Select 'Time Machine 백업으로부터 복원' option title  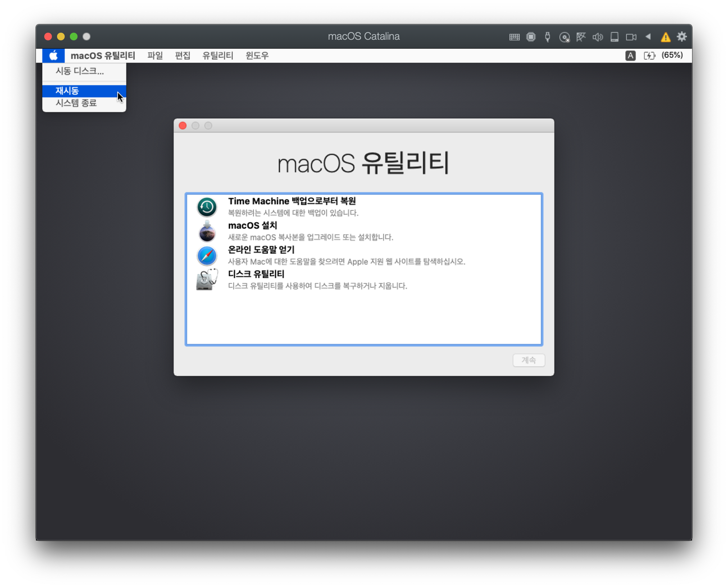click(x=292, y=201)
